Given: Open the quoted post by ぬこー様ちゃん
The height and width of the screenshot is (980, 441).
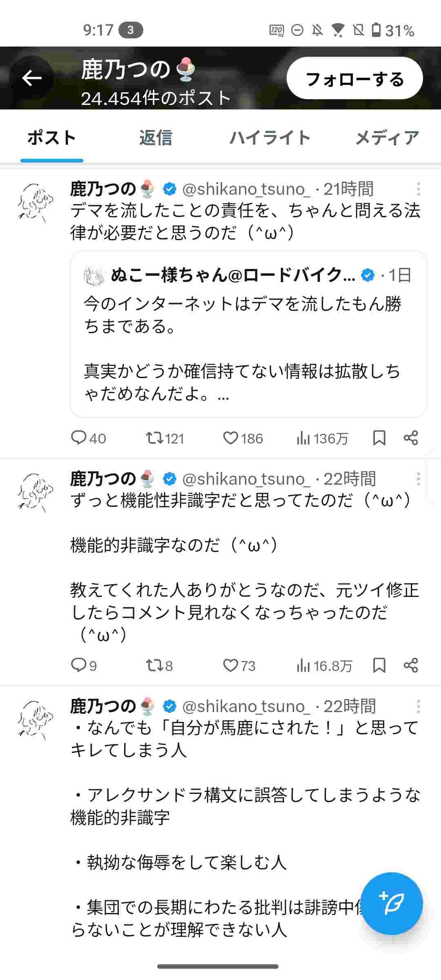Looking at the screenshot, I should 248,334.
